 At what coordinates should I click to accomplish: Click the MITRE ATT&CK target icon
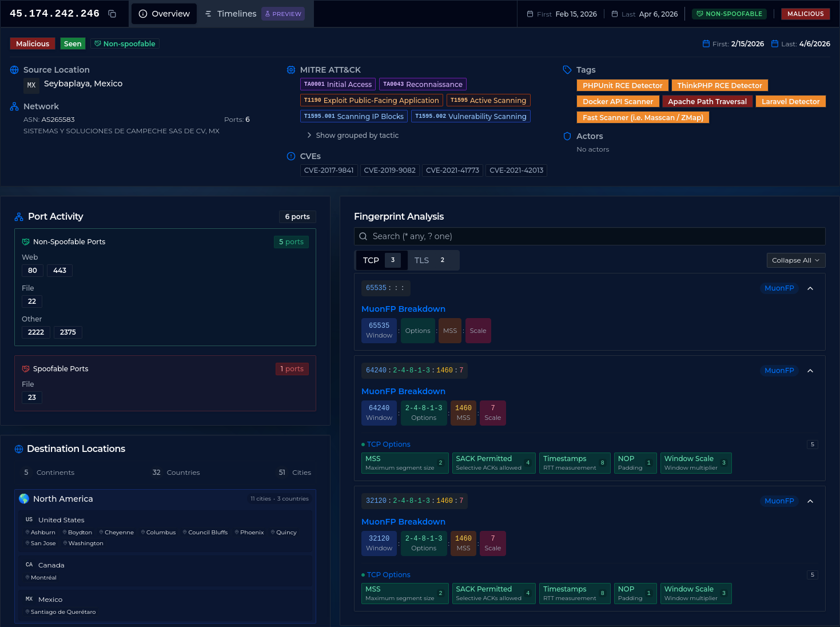coord(291,70)
